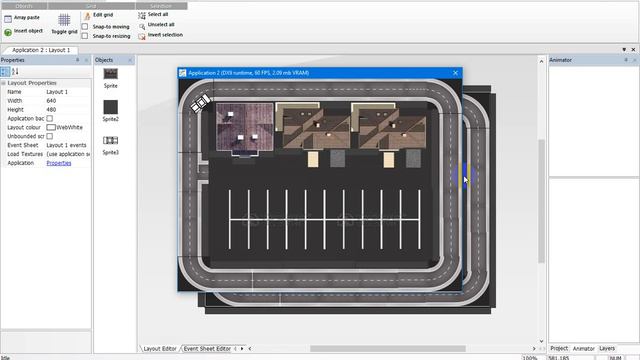Click the editor tabs scroll-right arrow
Viewport: 640px width, 360px height.
point(242,349)
